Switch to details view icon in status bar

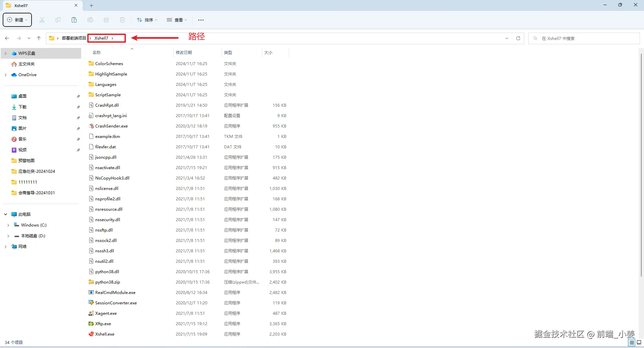pos(632,343)
